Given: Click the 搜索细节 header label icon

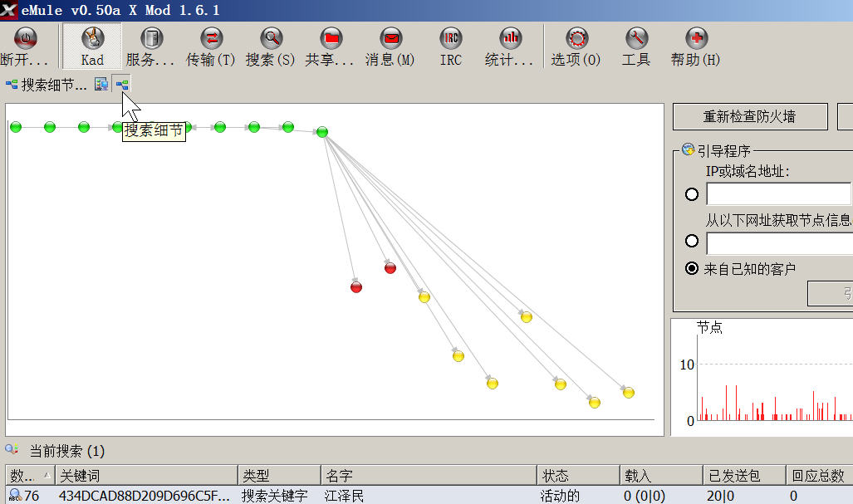Looking at the screenshot, I should [x=12, y=85].
